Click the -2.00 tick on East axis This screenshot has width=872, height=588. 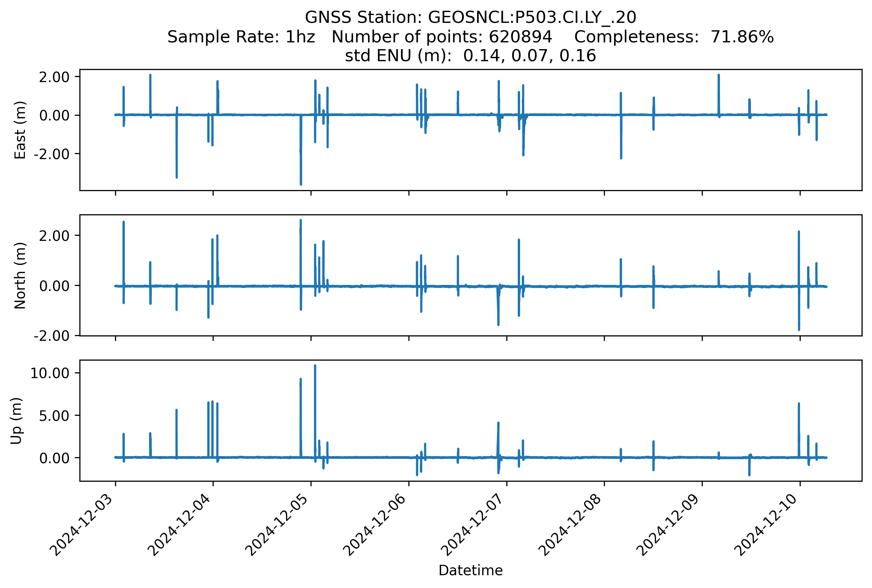[52, 154]
